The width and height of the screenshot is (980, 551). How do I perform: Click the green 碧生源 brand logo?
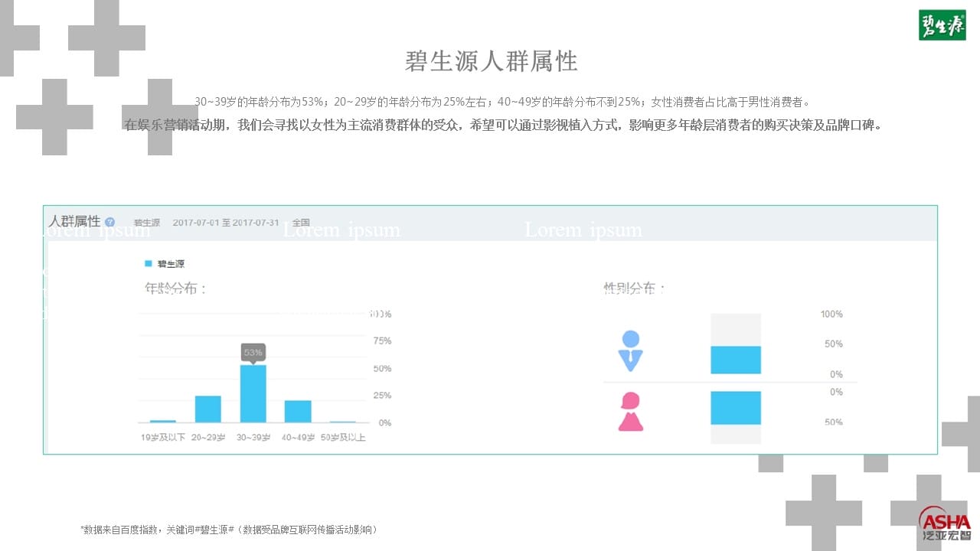(942, 25)
